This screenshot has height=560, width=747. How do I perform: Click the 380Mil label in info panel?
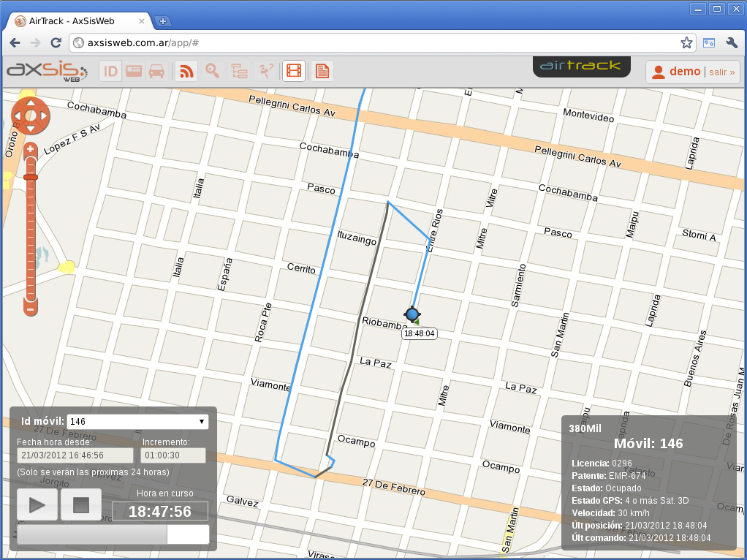pyautogui.click(x=585, y=428)
